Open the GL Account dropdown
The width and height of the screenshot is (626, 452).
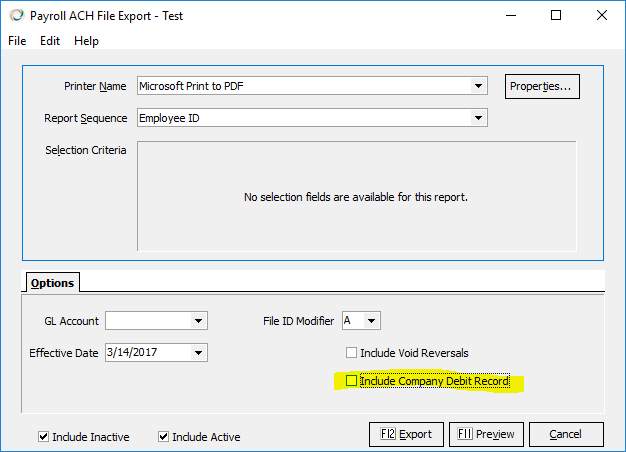[x=199, y=321]
